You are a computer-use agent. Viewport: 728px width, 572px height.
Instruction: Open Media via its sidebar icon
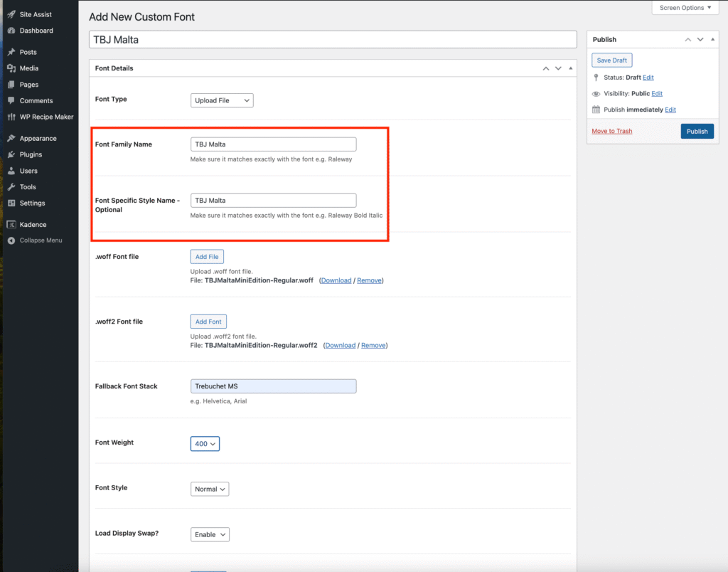pos(11,68)
